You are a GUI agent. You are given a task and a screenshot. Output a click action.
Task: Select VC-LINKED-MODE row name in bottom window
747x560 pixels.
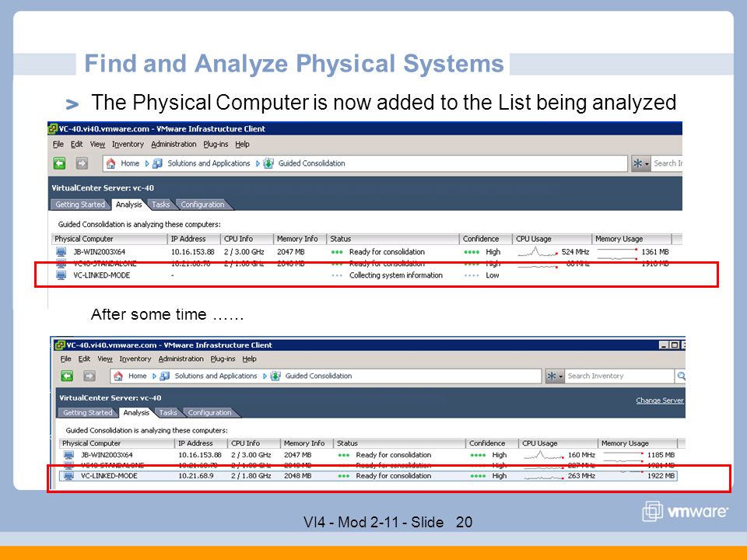(109, 476)
